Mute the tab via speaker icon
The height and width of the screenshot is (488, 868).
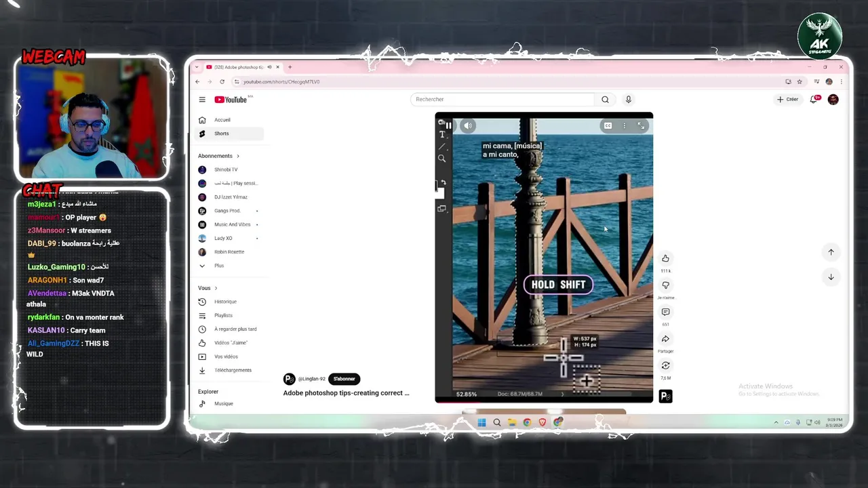tap(269, 67)
